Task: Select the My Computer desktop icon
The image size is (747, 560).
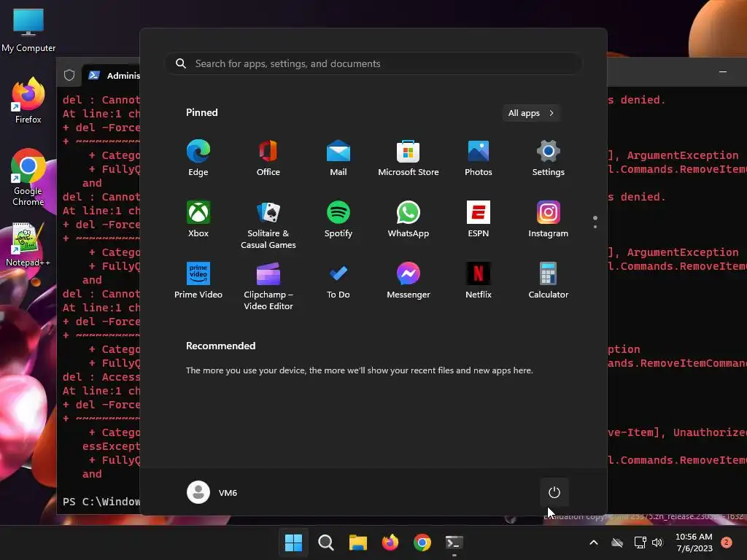Action: tap(28, 30)
